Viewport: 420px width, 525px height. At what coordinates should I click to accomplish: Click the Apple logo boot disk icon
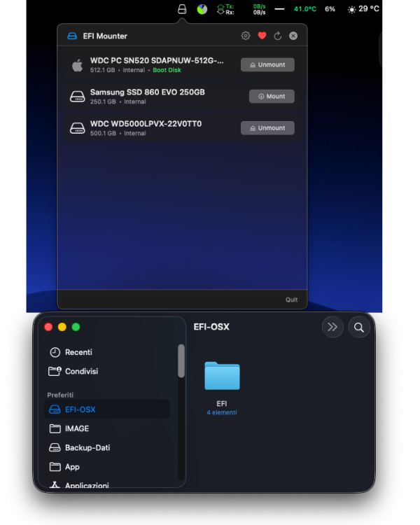pos(78,65)
